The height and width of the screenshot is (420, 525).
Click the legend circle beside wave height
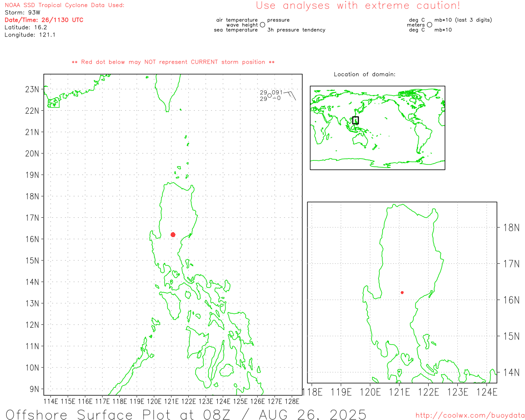coord(262,25)
